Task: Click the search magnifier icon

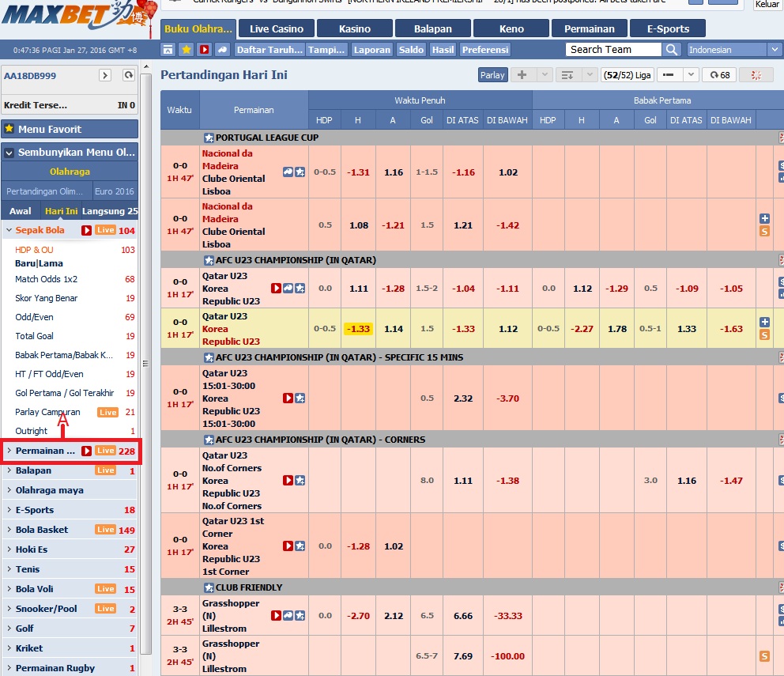Action: [671, 49]
